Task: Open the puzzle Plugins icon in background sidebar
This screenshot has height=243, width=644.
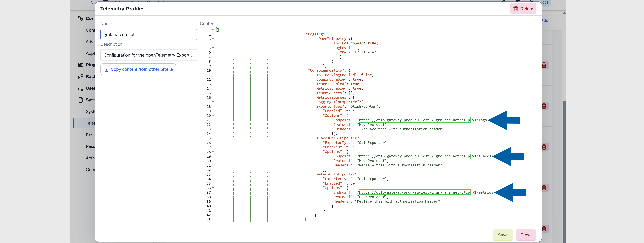Action: coord(80,65)
